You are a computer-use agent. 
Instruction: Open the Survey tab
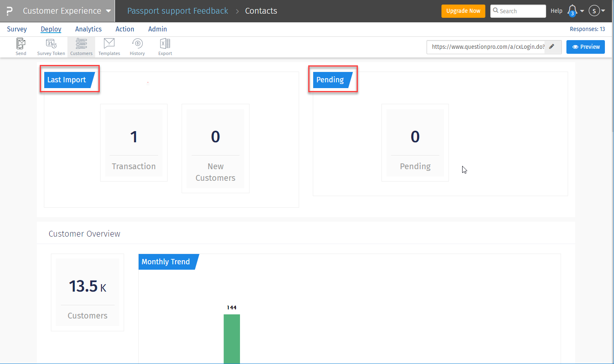point(17,29)
